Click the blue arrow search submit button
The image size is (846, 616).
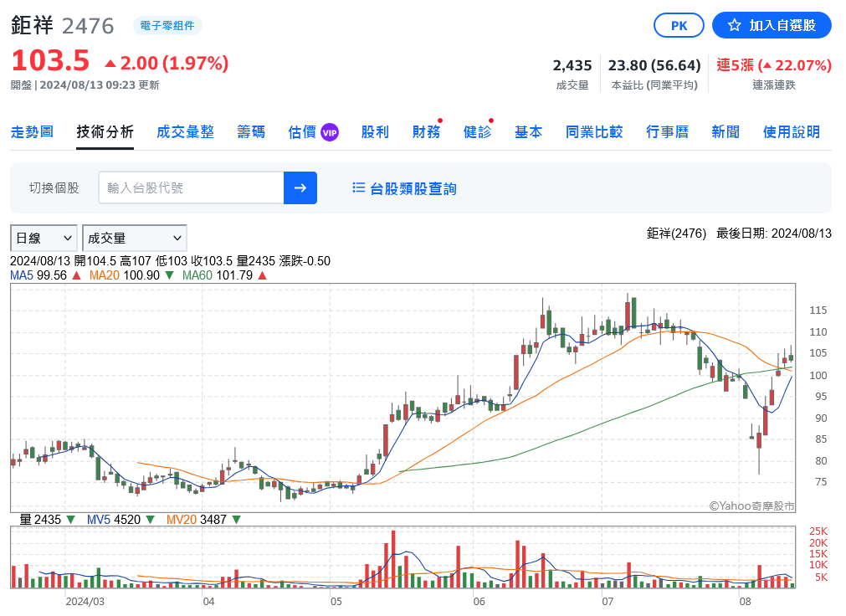[300, 187]
